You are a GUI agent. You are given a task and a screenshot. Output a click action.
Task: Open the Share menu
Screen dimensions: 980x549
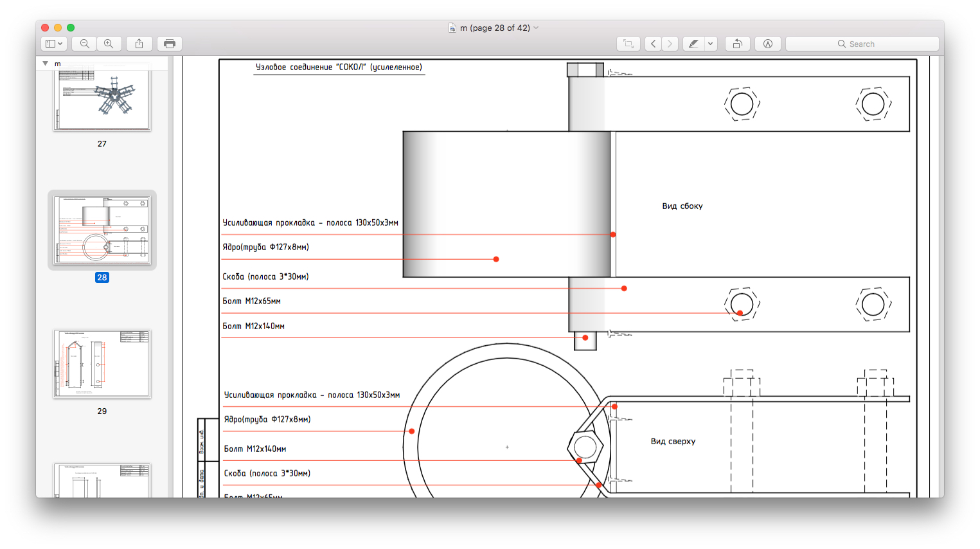coord(139,44)
